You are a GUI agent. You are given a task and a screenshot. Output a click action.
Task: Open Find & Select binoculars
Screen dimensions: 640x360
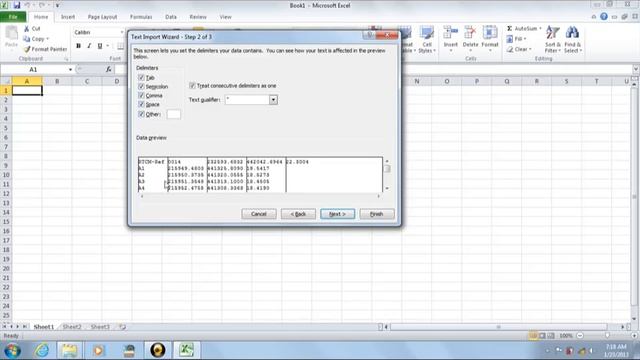point(572,39)
